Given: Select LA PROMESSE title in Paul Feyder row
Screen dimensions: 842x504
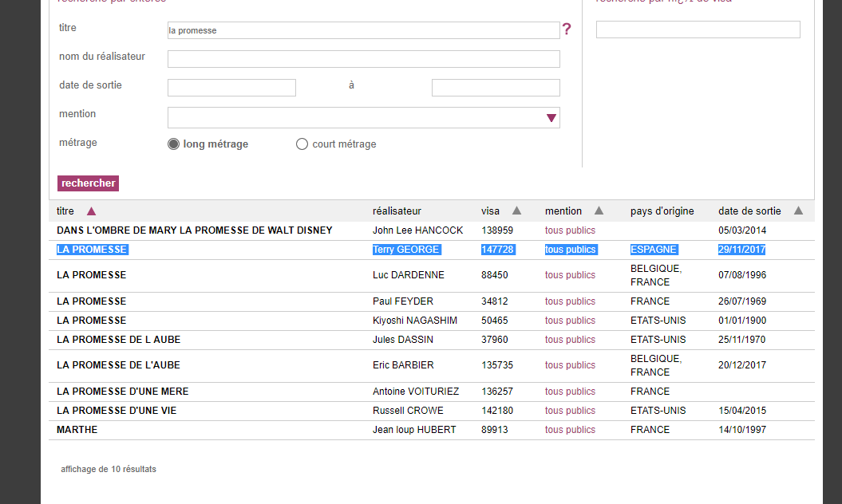Looking at the screenshot, I should point(92,301).
